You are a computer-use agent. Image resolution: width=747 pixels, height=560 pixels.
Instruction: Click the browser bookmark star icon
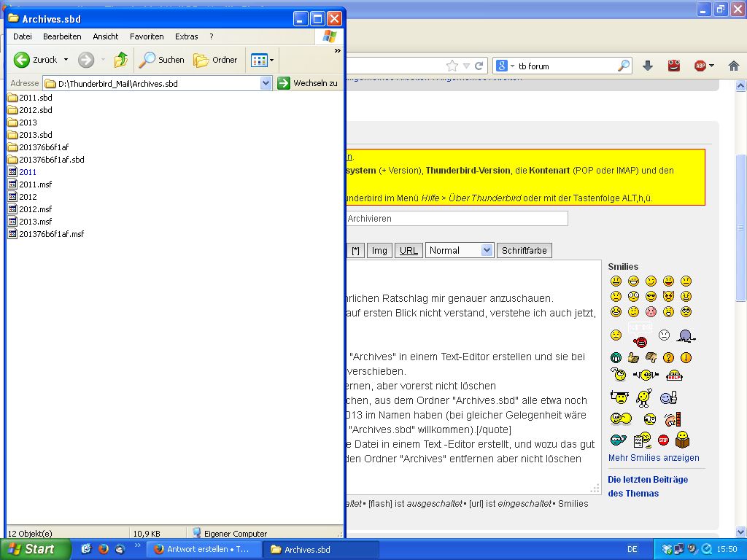(452, 66)
